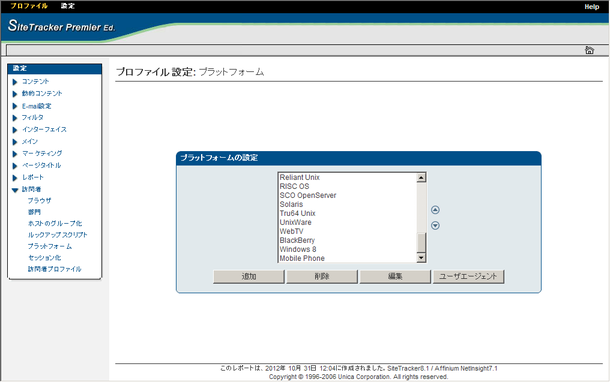Click the home icon in the toolbar
The width and height of the screenshot is (610, 382).
(589, 50)
